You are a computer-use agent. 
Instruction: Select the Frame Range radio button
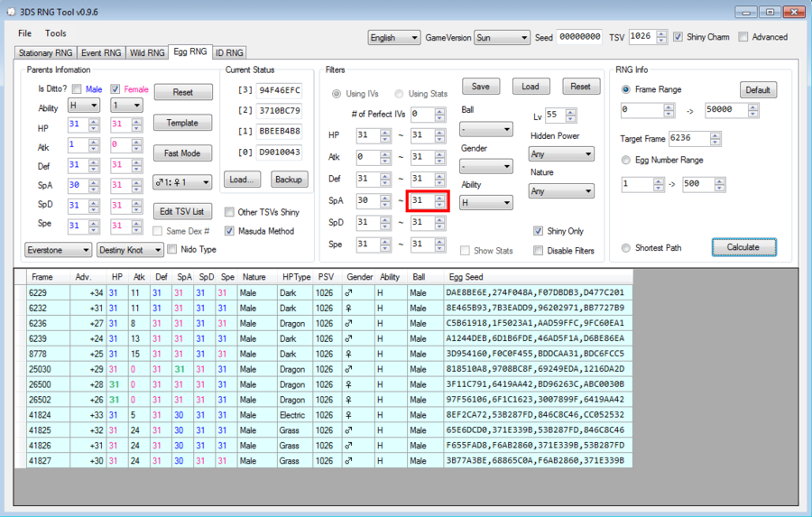[x=625, y=89]
